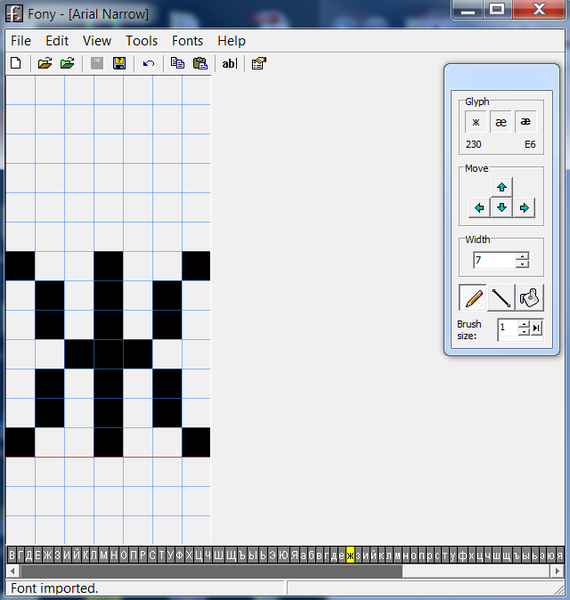
Task: Click the Fony app icon in title bar
Action: click(14, 13)
